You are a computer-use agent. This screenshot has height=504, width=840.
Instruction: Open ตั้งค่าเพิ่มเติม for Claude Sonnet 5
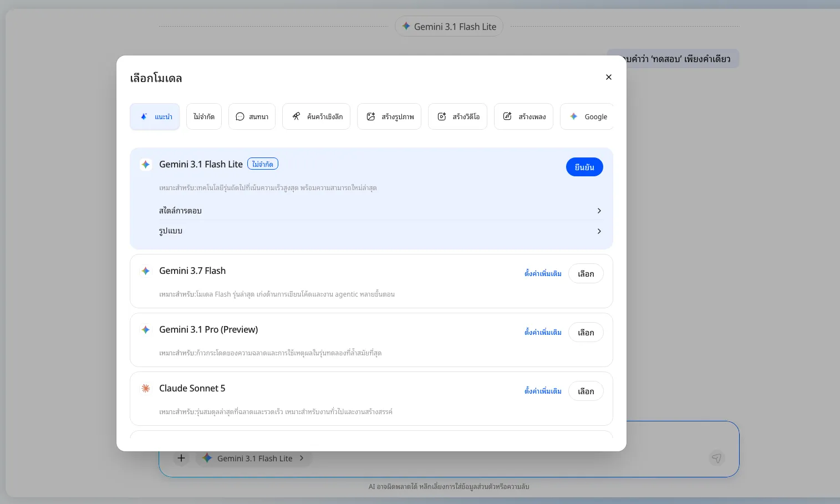click(x=543, y=391)
